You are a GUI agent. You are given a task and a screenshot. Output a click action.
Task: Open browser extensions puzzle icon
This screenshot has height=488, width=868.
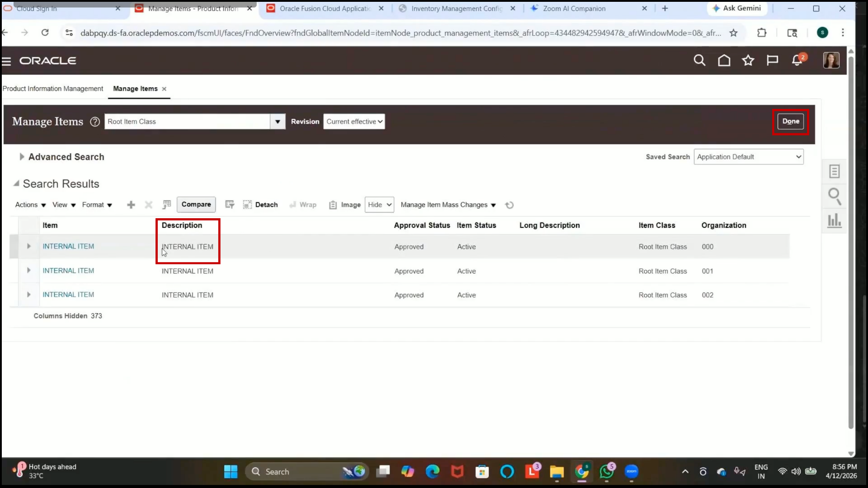(x=762, y=33)
